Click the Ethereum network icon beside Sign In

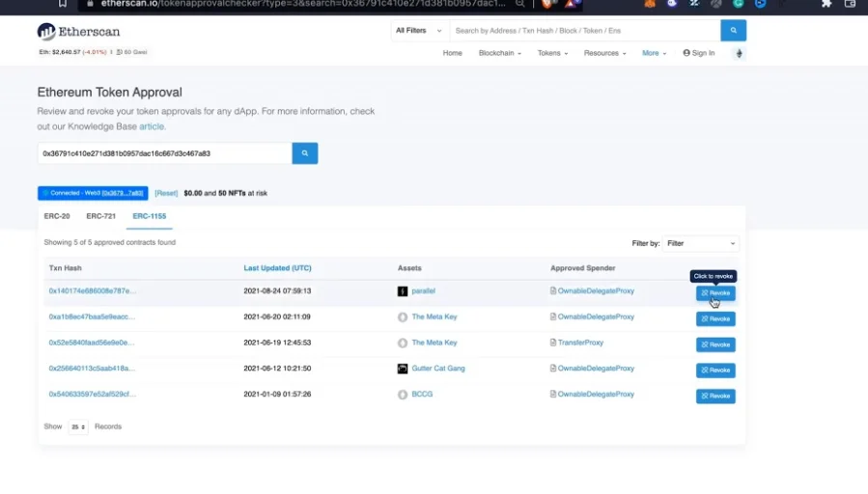pos(739,53)
